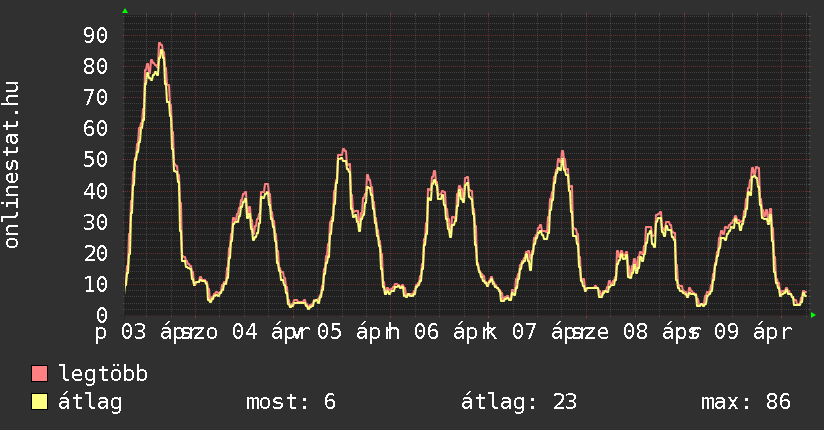Click the 'most: 6' current value
Viewport: 824px width, 430px height.
click(290, 402)
